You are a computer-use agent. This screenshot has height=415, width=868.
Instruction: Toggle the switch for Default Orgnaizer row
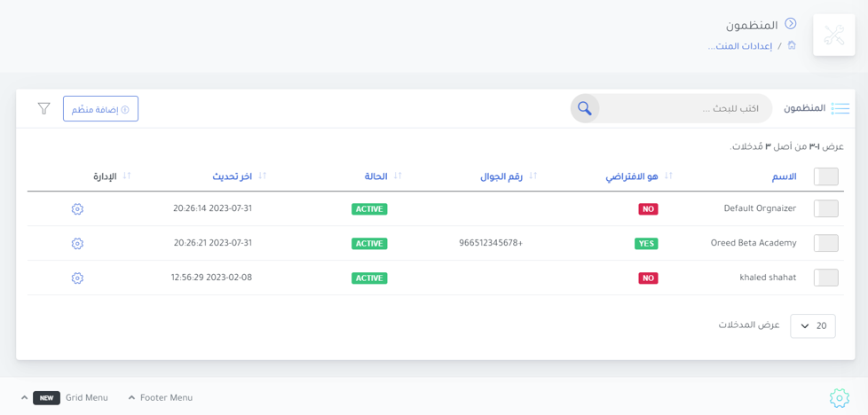(826, 208)
